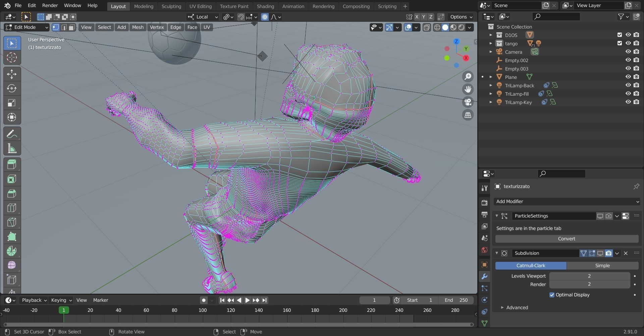Open the Local transform orientation dropdown
The width and height of the screenshot is (644, 336).
coord(203,17)
